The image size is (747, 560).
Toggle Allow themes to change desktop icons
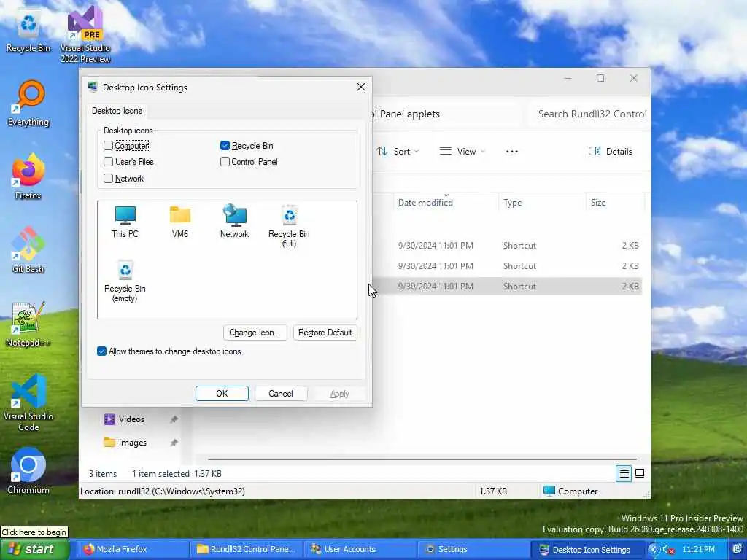pyautogui.click(x=101, y=351)
